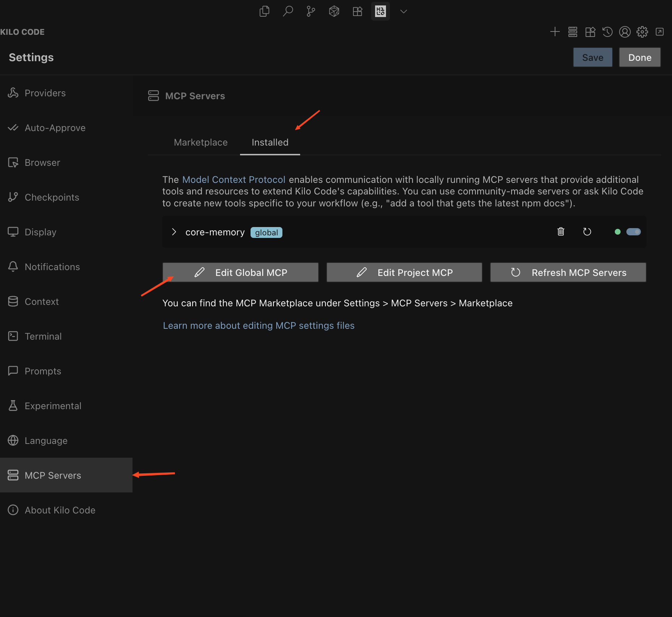Open the history clock icon
The height and width of the screenshot is (617, 672).
click(607, 32)
